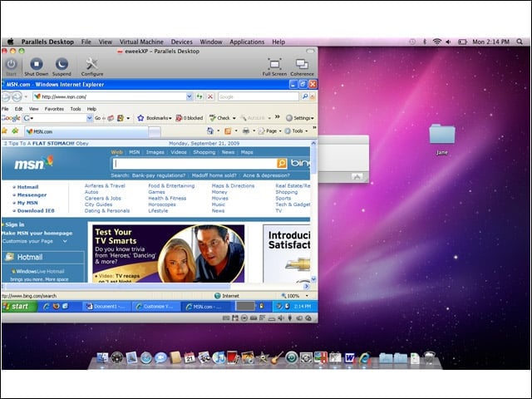Click the Internet Explorer refresh button
The height and width of the screenshot is (399, 532).
pos(199,96)
